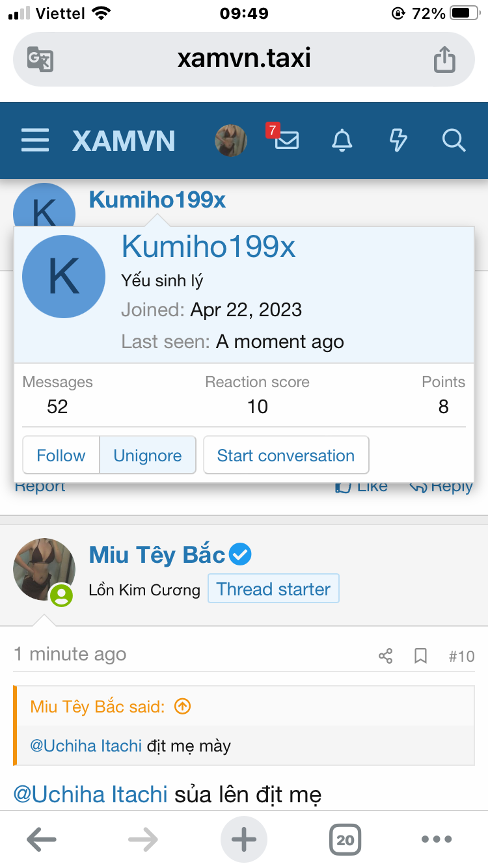Bookmark post #10

point(421,656)
